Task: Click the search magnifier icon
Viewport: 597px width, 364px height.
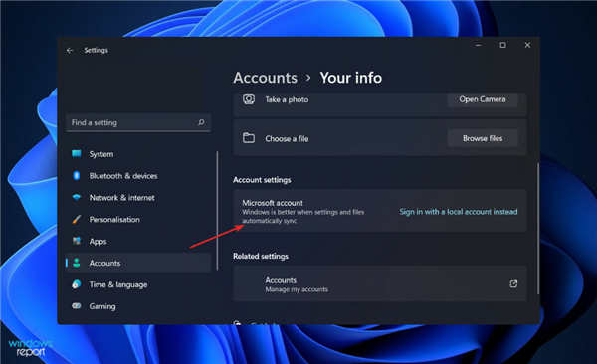Action: [x=201, y=122]
